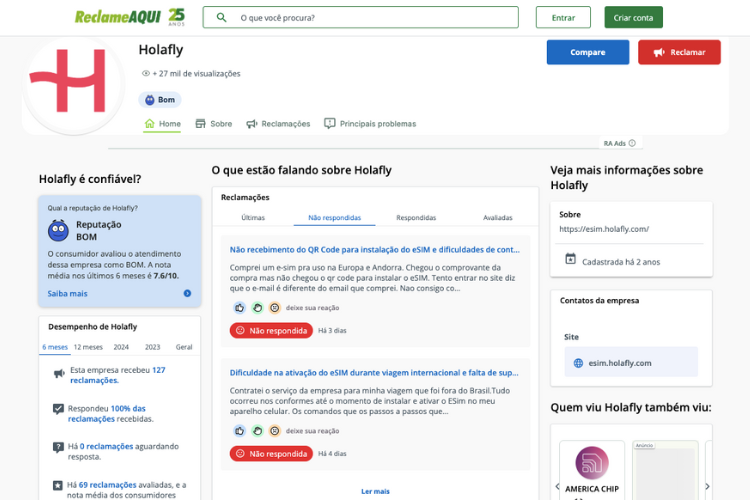Click the red Reclamar button
750x500 pixels.
pos(679,52)
